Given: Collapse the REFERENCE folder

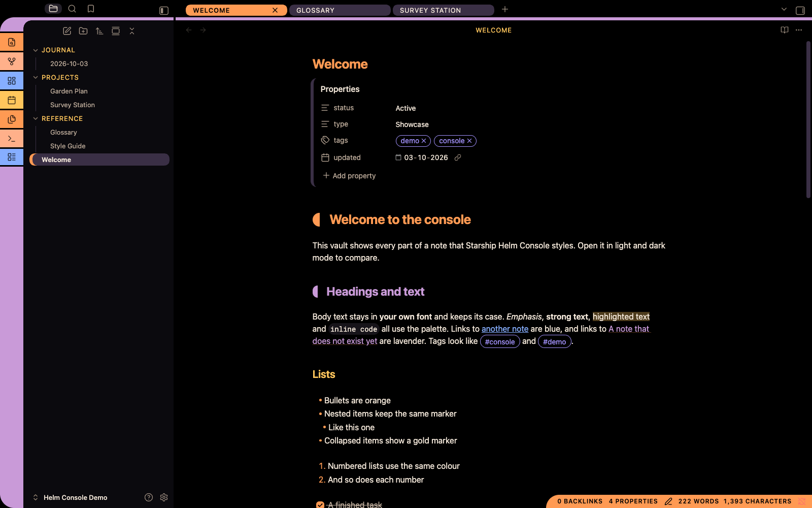Looking at the screenshot, I should pos(36,119).
